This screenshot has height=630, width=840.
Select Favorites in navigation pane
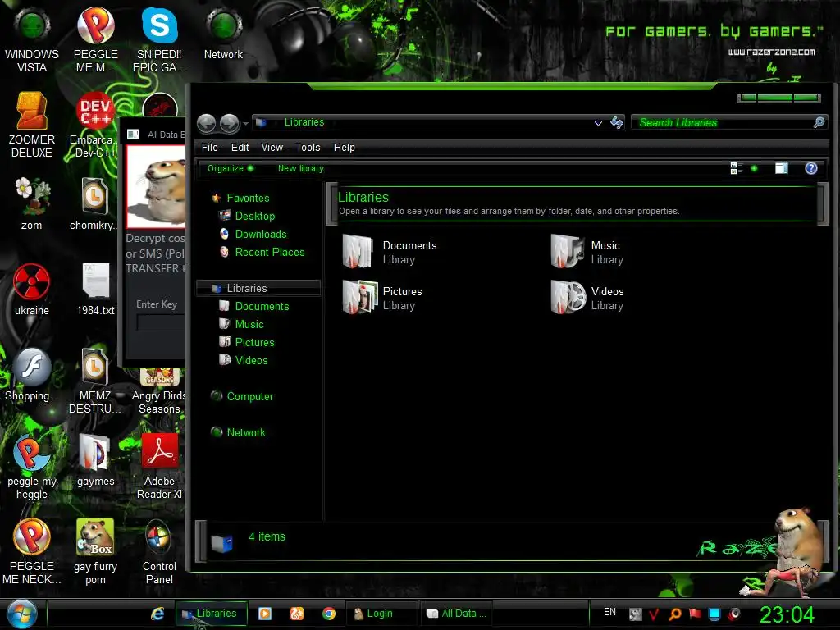pos(248,199)
